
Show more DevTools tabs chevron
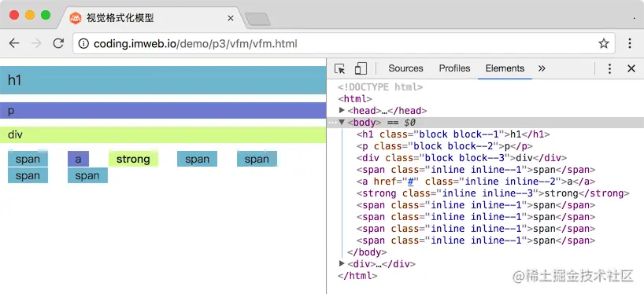[542, 68]
